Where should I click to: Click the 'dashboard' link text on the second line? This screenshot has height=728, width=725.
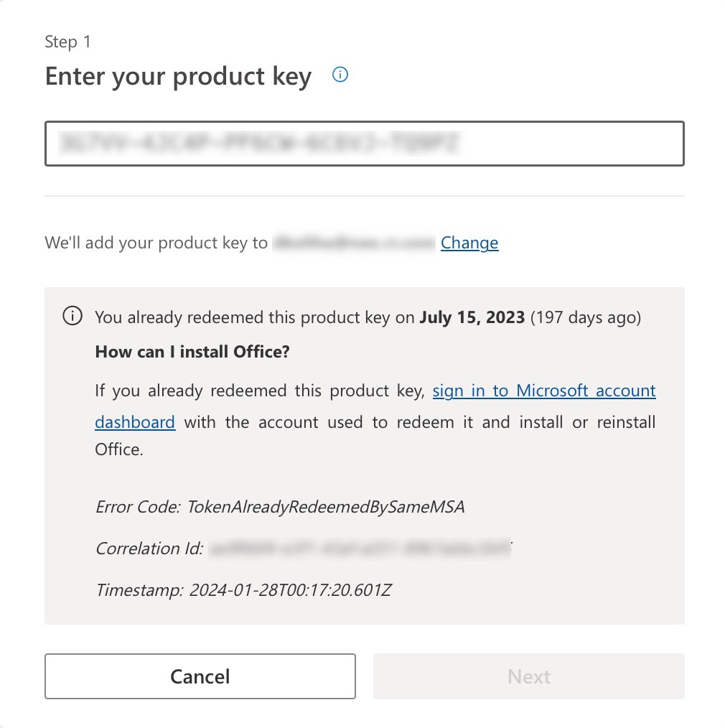coord(135,421)
